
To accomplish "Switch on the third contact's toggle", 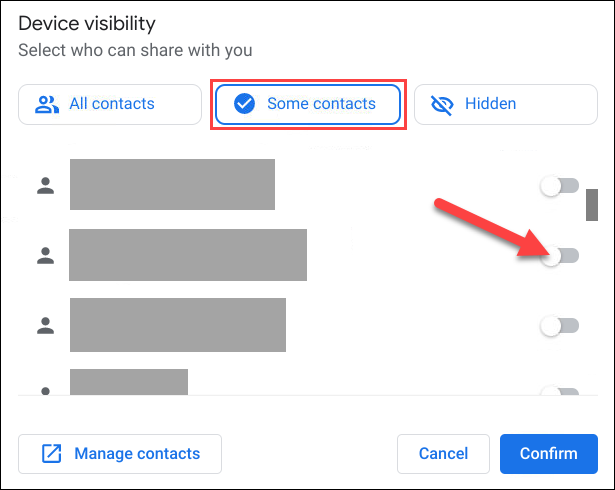I will pyautogui.click(x=559, y=325).
